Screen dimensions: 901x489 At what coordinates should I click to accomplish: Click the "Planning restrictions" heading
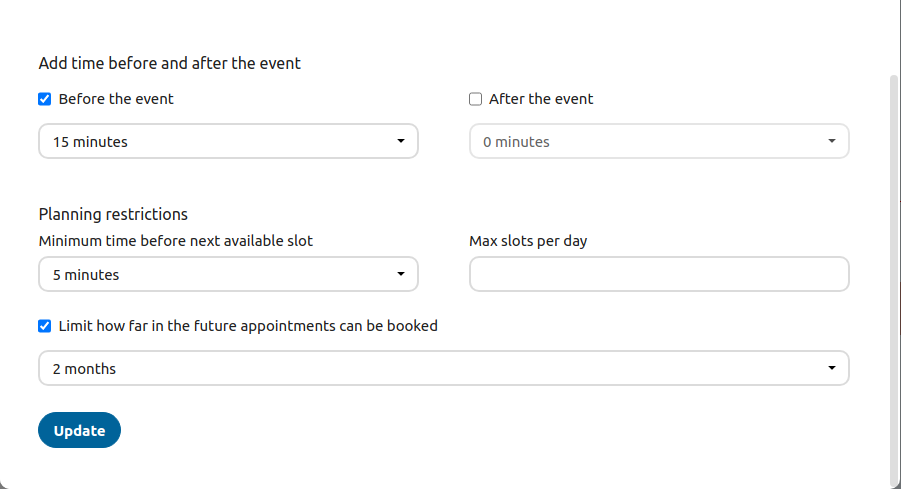coord(113,214)
